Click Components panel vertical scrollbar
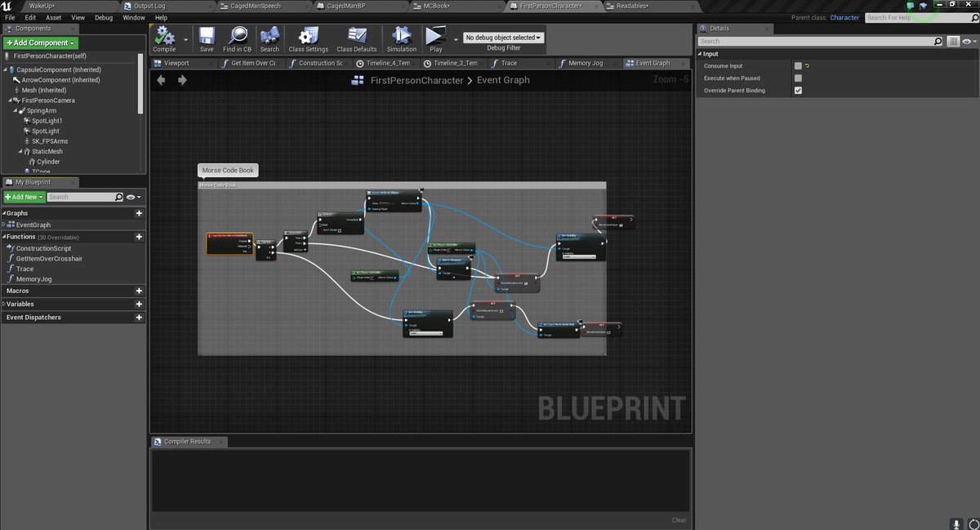 tap(141, 82)
